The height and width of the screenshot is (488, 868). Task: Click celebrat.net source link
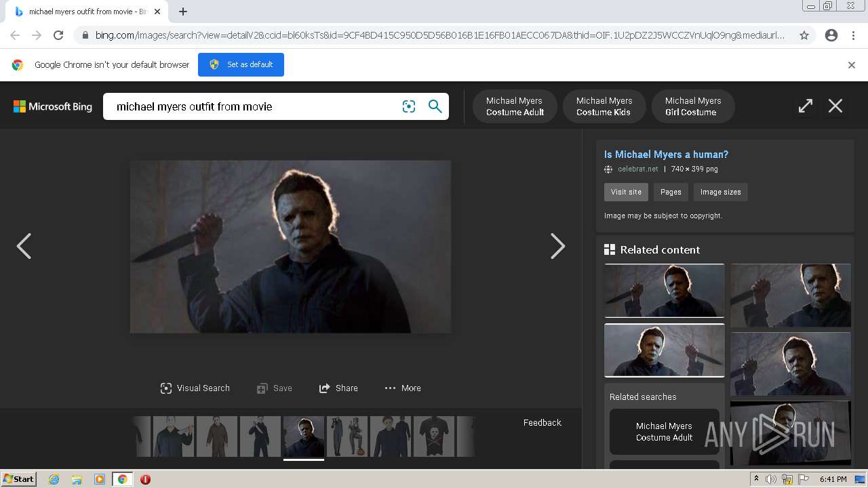click(x=637, y=169)
